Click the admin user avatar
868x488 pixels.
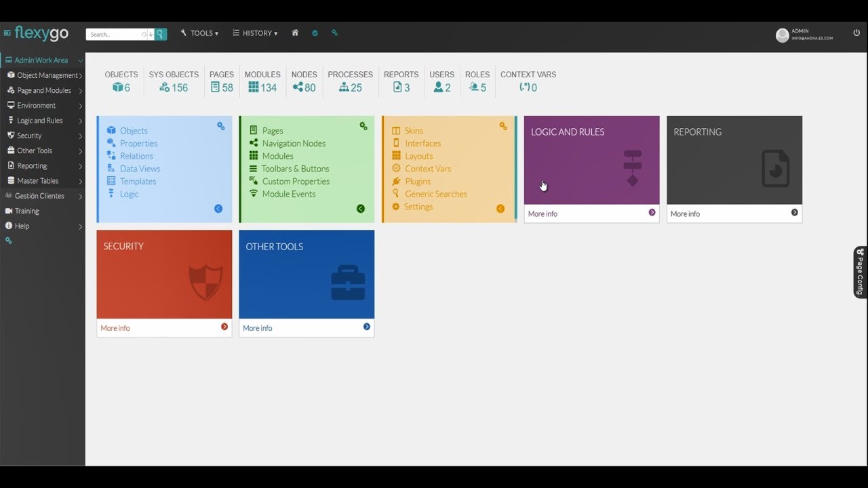(x=783, y=35)
